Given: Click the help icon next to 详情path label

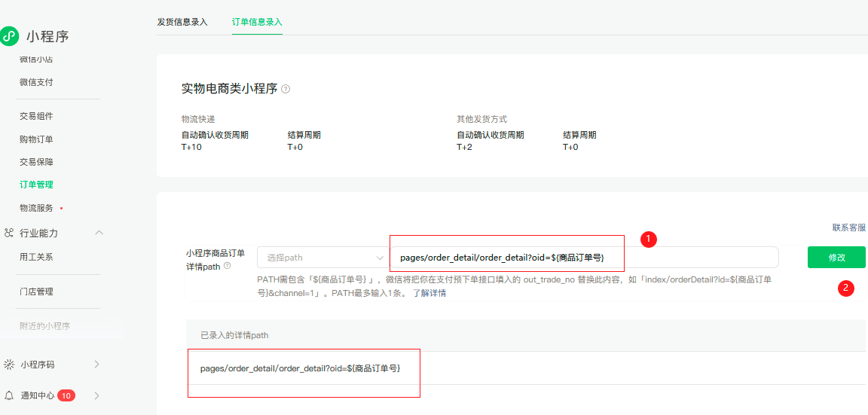Looking at the screenshot, I should [x=227, y=266].
